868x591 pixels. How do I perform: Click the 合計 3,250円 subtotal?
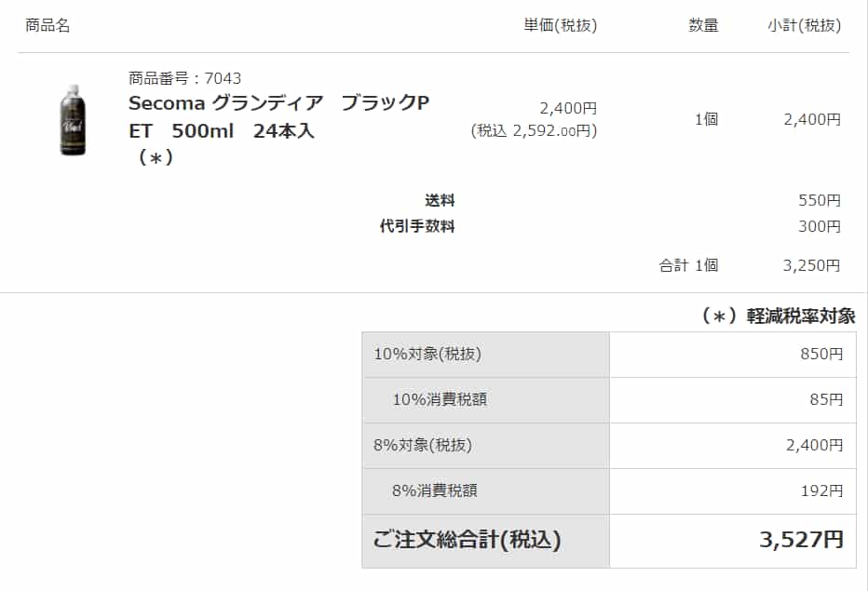click(811, 265)
